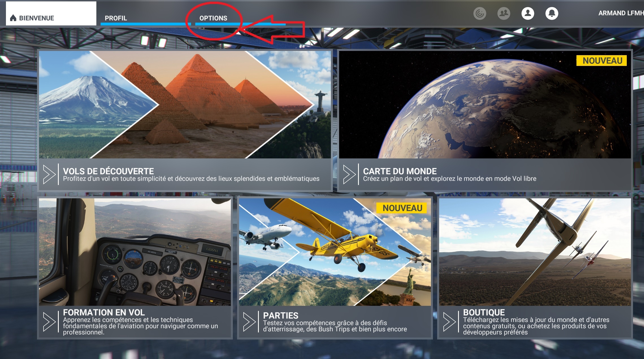
Task: Click the Carte du Monde title text
Action: 400,171
